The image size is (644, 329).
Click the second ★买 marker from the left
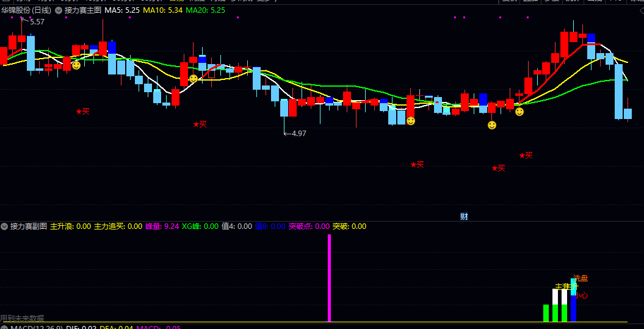click(x=200, y=124)
